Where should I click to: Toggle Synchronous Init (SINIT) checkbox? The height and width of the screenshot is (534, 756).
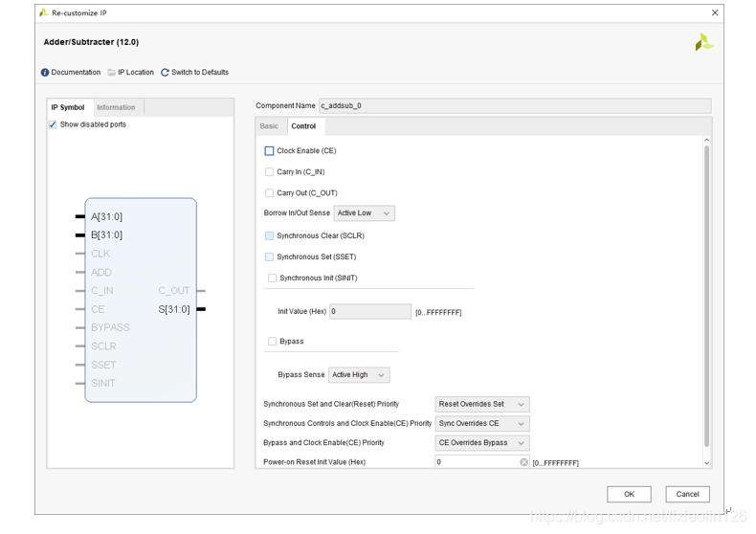click(x=272, y=278)
